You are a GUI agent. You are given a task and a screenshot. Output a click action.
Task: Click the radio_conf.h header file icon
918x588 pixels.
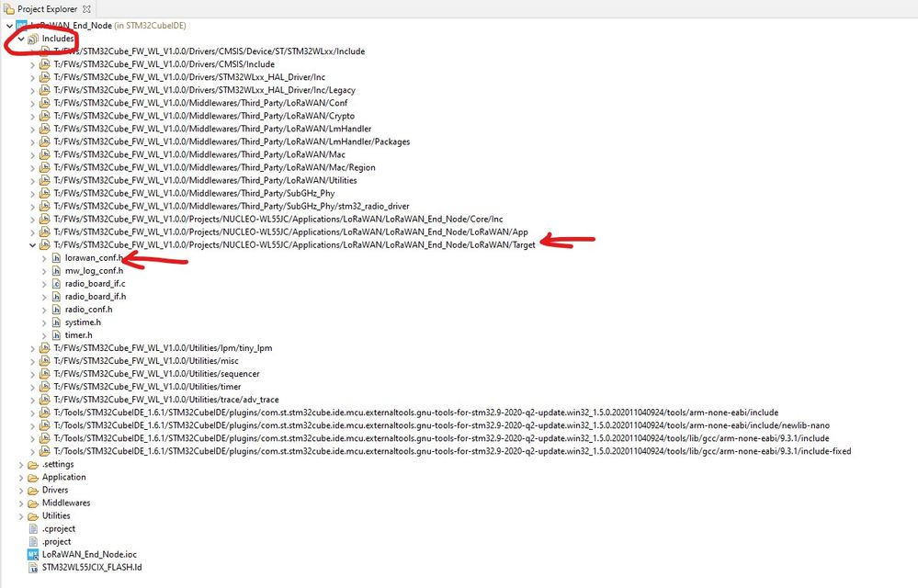(56, 310)
